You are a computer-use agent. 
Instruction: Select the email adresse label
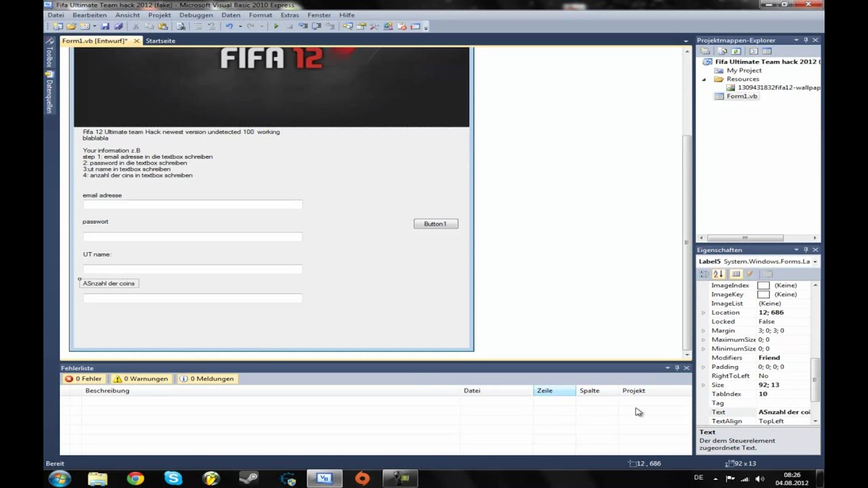102,195
